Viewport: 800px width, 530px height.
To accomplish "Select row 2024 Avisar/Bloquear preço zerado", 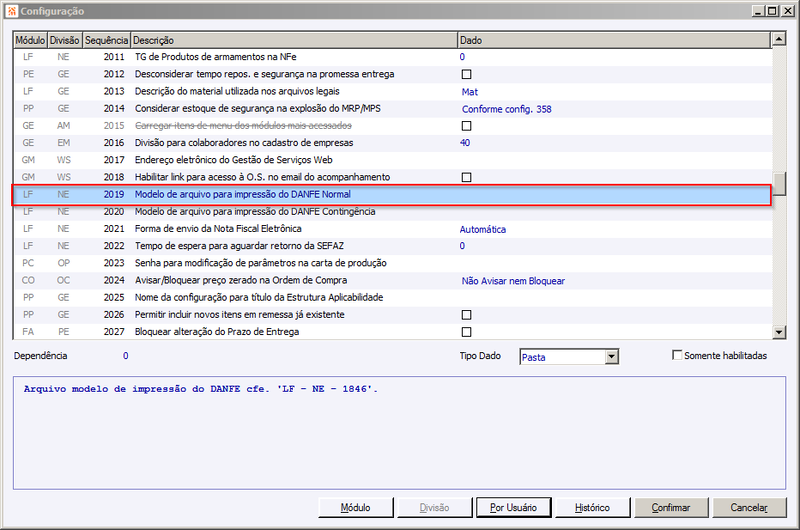I will point(392,281).
